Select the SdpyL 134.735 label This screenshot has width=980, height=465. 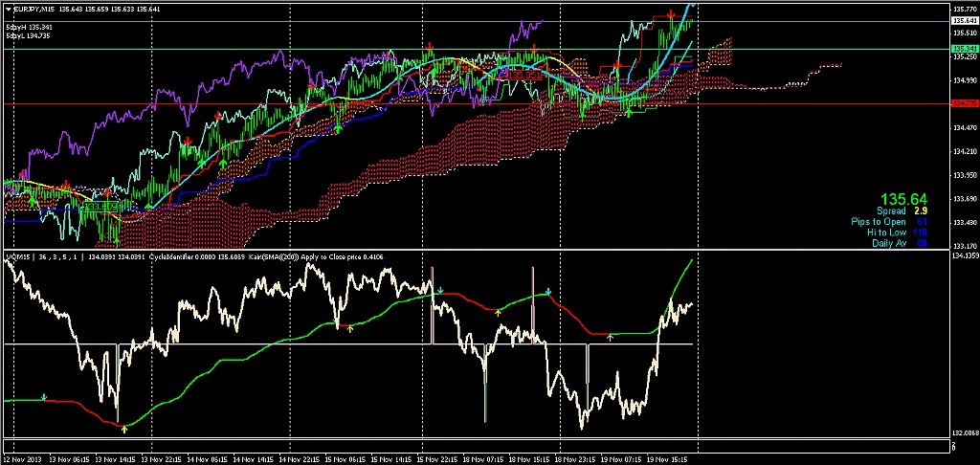[28, 36]
